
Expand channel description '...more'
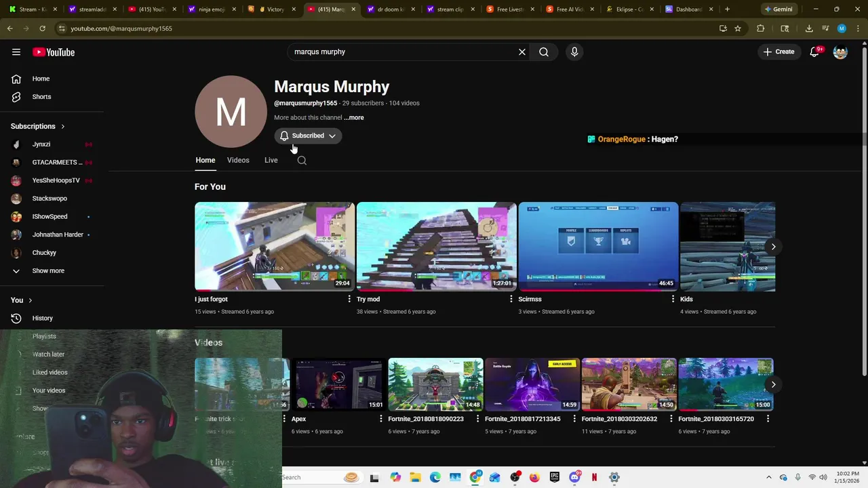coord(354,118)
